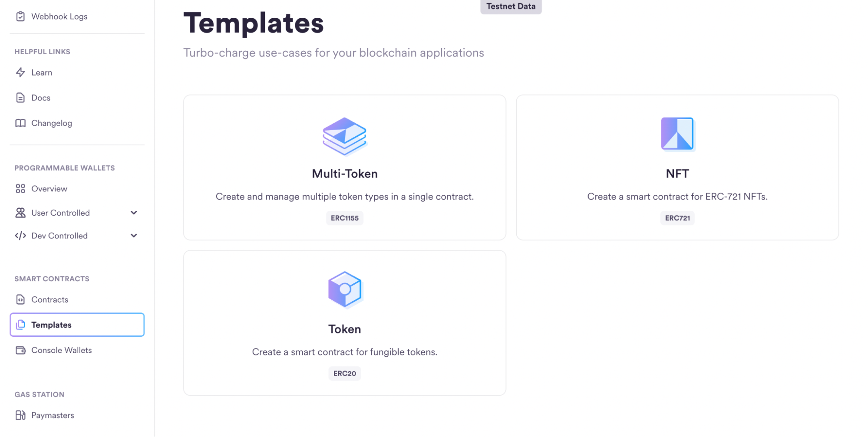Open Contracts in the sidebar
This screenshot has height=437, width=868.
coord(50,299)
